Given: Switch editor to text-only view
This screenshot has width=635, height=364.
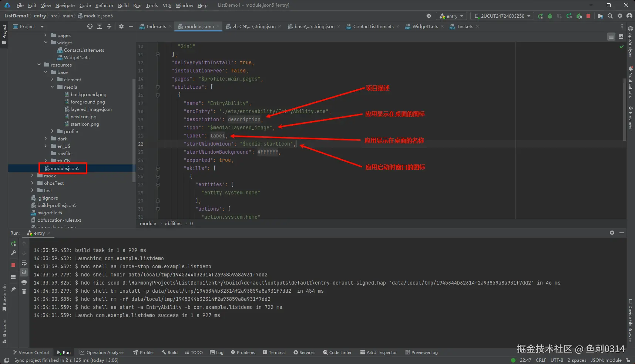Looking at the screenshot, I should pos(611,37).
